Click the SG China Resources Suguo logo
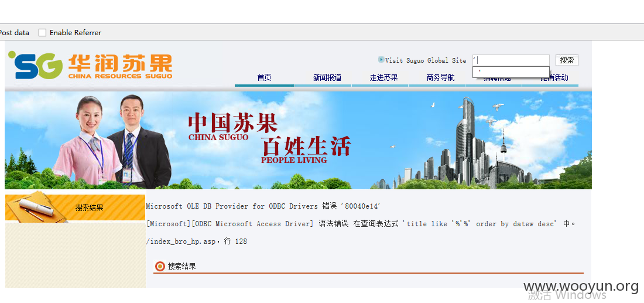The height and width of the screenshot is (303, 644). [x=90, y=66]
